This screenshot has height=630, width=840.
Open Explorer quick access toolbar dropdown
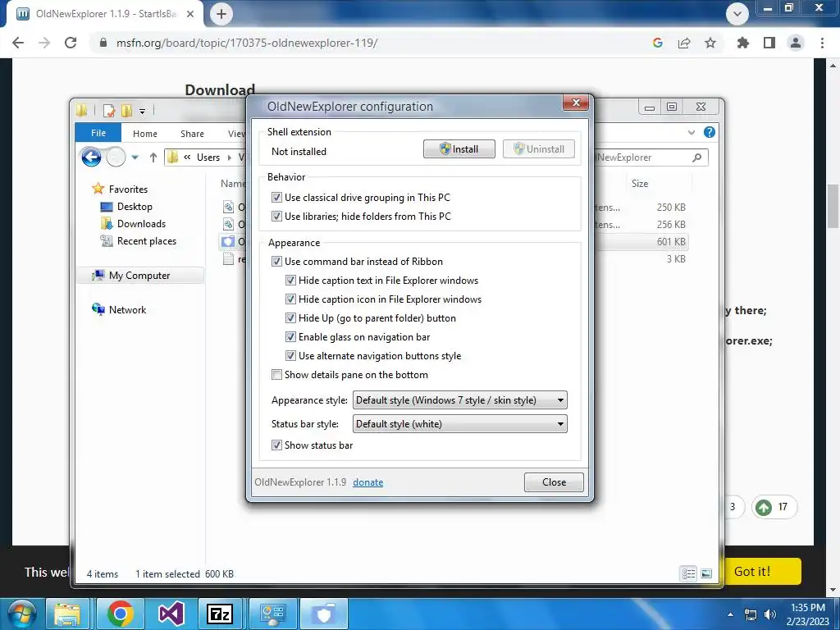(142, 112)
